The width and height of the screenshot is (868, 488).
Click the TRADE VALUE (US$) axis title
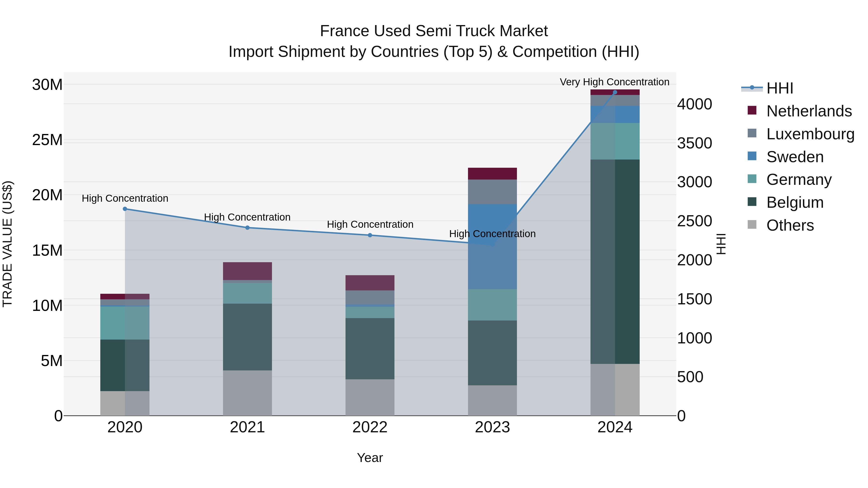[x=7, y=244]
